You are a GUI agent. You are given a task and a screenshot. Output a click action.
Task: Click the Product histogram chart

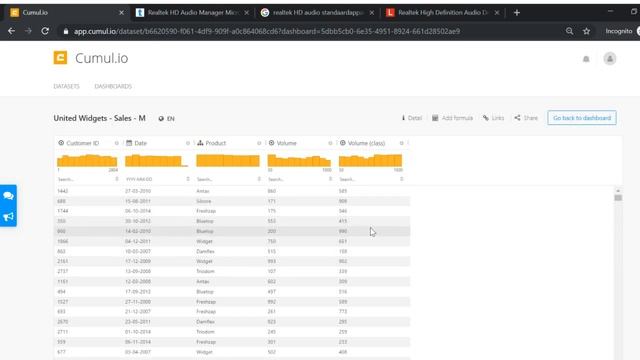point(228,160)
